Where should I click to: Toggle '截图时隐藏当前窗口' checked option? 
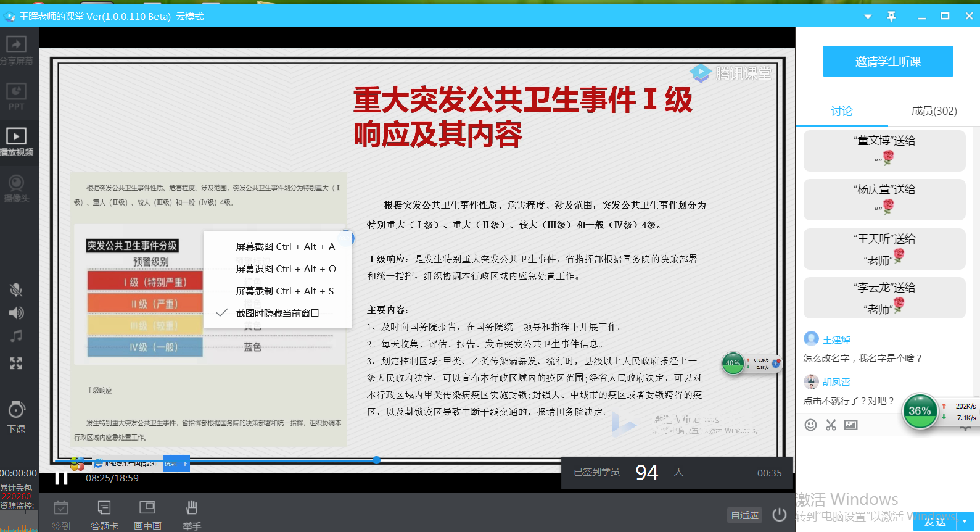pos(278,313)
